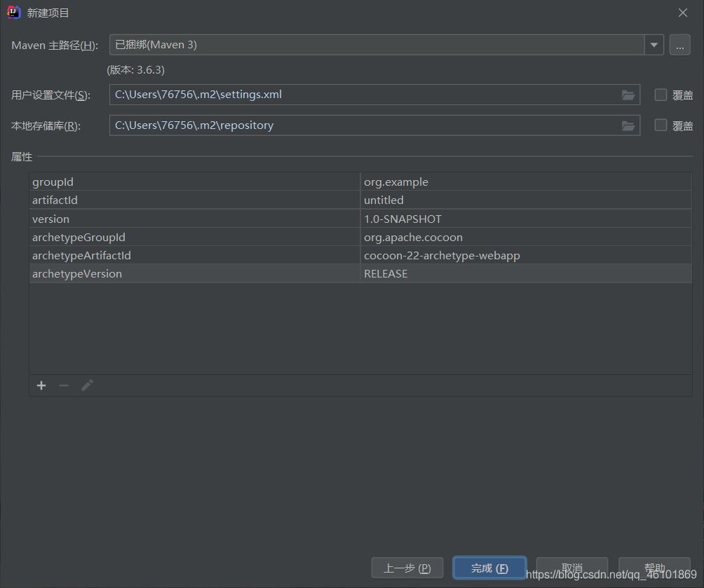Viewport: 704px width, 588px height.
Task: Select the 1.0-SNAPSHOT version value cell
Action: coord(525,219)
